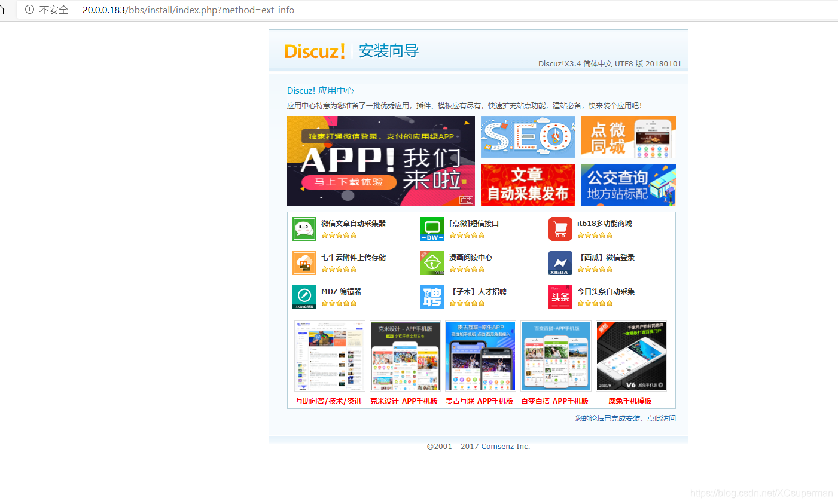
Task: Click the it618多功能商城 title link
Action: (604, 224)
